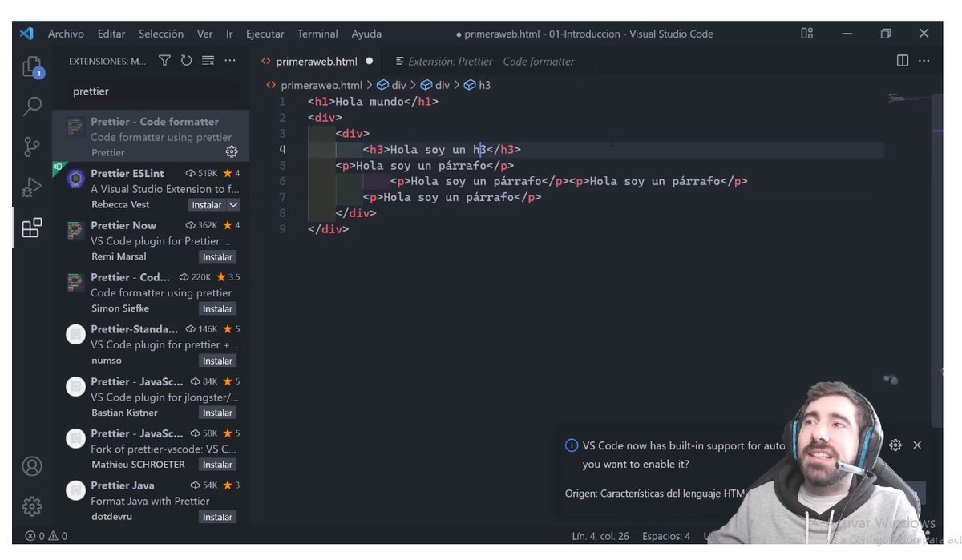The image size is (962, 560).
Task: Install Prettier-Standard by numso
Action: (217, 361)
